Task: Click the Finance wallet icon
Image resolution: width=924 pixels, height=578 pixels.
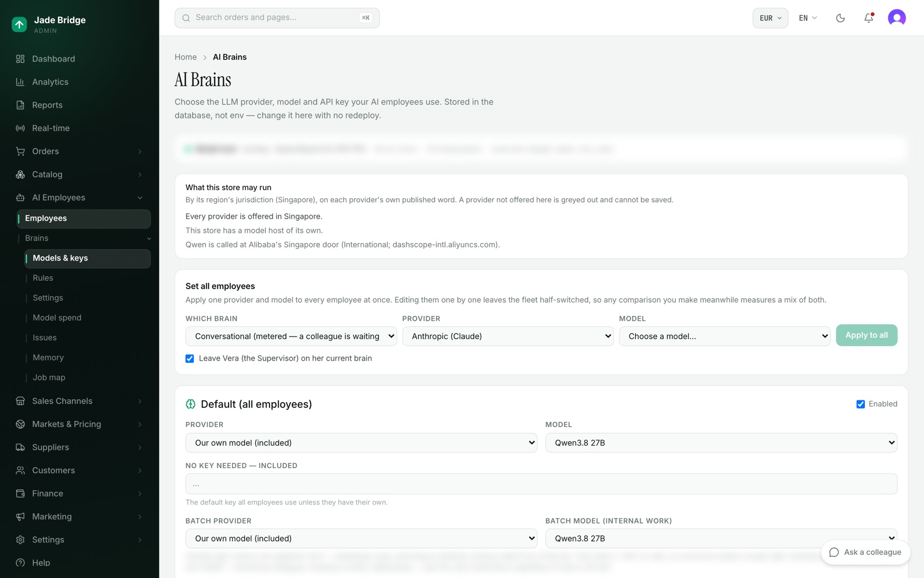Action: pyautogui.click(x=21, y=493)
